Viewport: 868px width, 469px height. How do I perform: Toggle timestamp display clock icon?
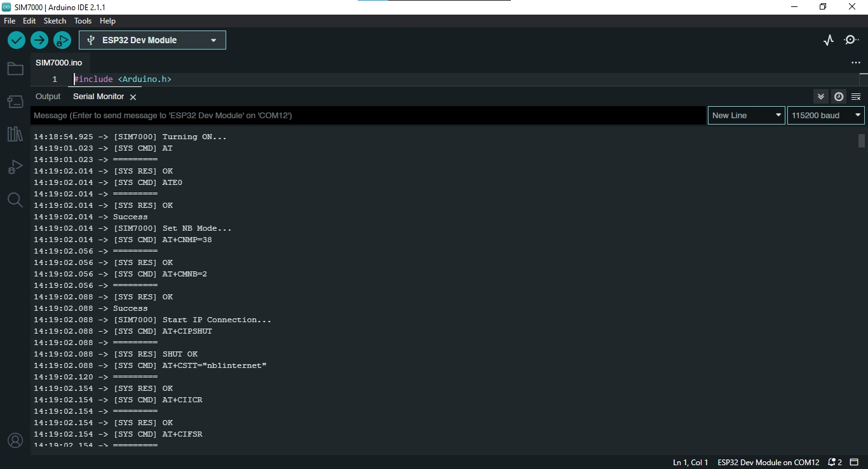(839, 97)
